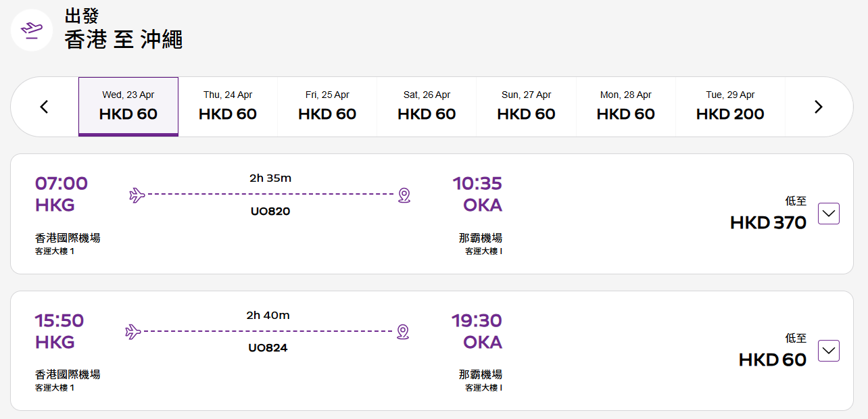Select Tue, 29 Apr HKD 200 date
The height and width of the screenshot is (419, 868).
pos(730,107)
